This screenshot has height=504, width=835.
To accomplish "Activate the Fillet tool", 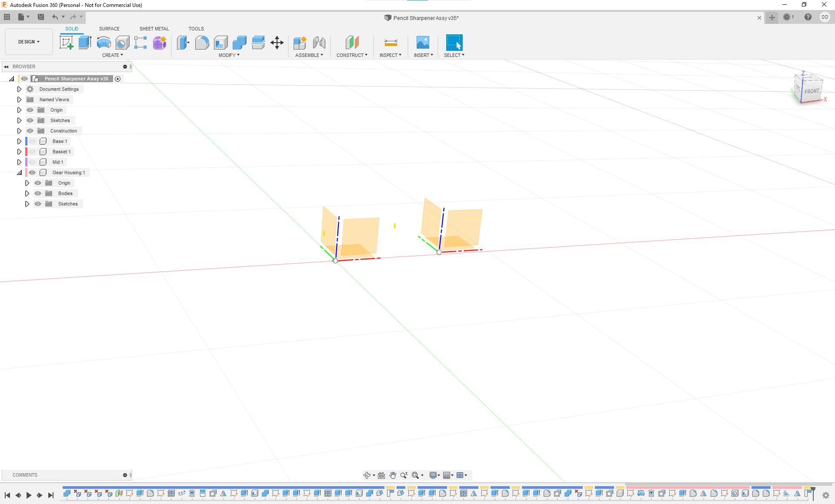I will [x=202, y=43].
